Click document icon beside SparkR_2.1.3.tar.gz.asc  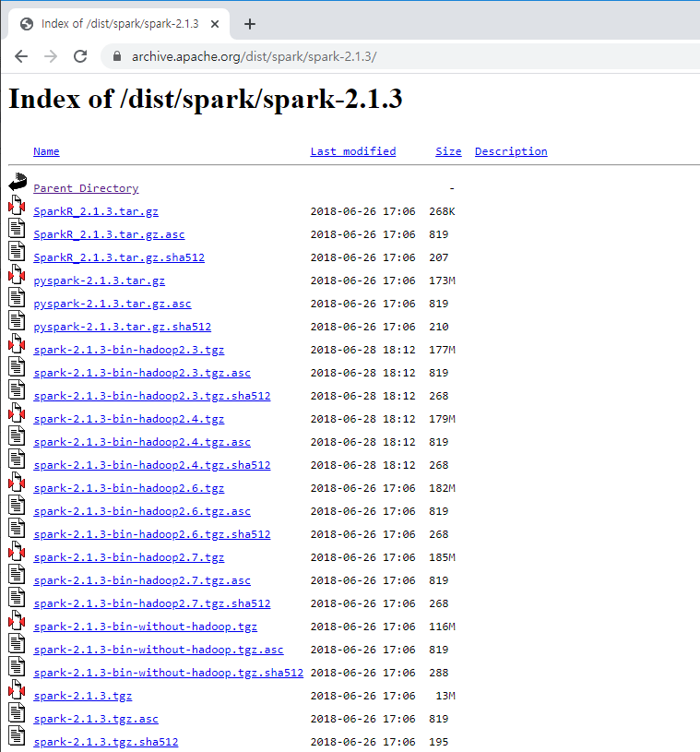(17, 228)
